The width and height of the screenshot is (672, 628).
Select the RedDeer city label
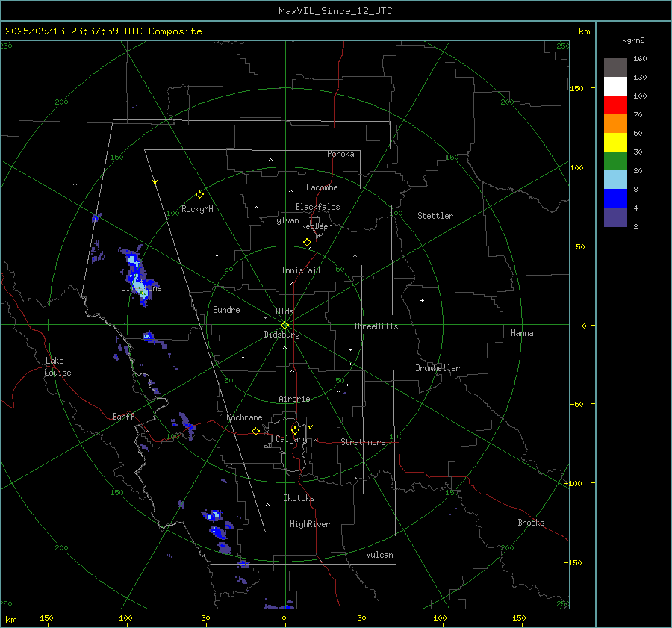pos(317,226)
